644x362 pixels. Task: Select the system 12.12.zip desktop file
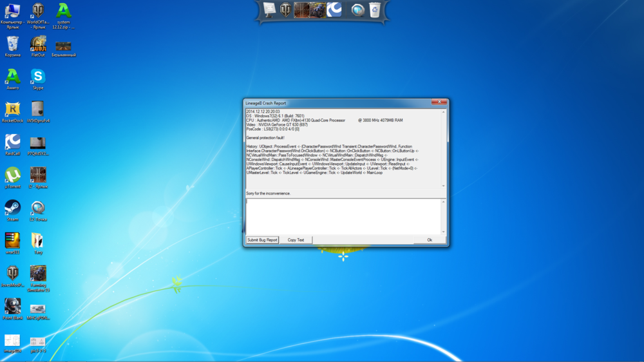63,11
